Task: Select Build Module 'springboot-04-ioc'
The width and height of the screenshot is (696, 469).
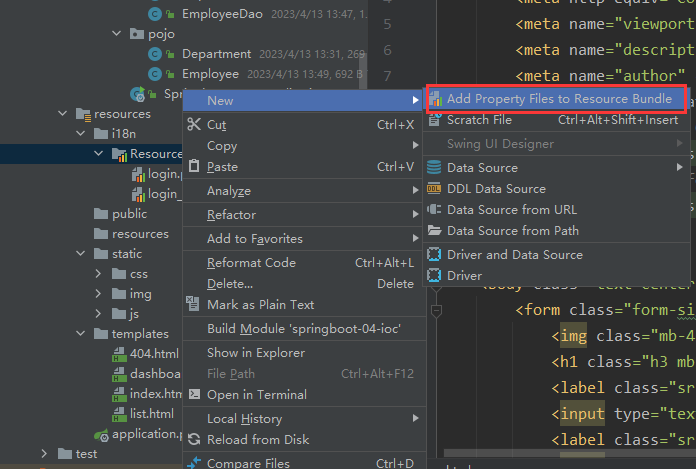Action: click(303, 329)
